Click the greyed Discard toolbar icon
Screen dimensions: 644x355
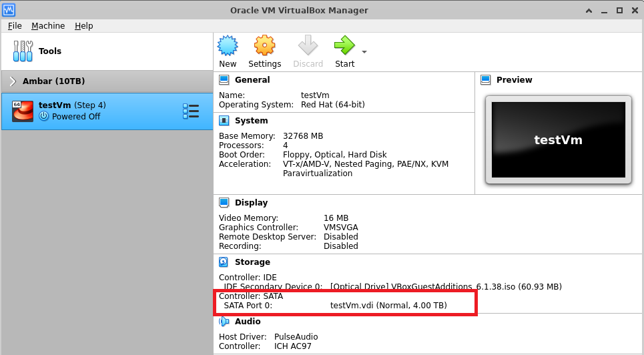308,45
